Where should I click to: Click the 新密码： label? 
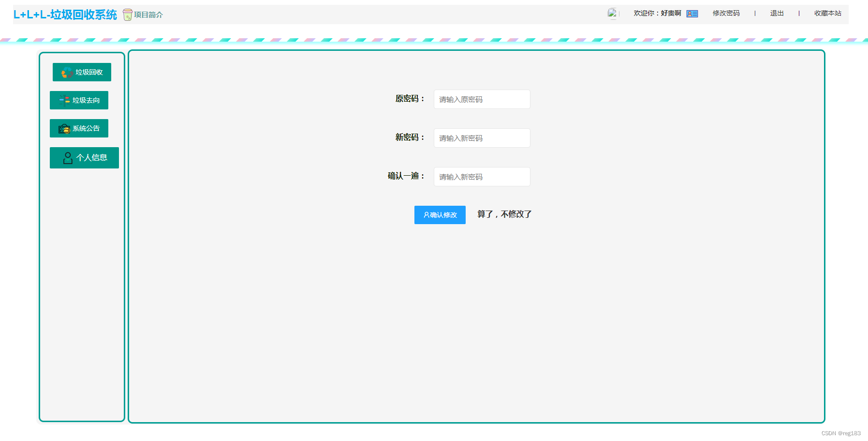(411, 137)
